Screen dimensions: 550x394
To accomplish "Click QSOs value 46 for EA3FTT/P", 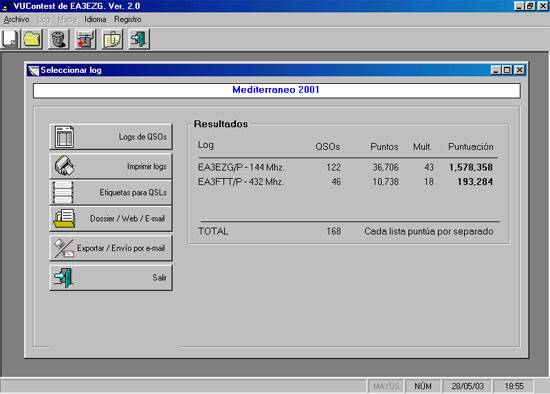I will pyautogui.click(x=336, y=182).
